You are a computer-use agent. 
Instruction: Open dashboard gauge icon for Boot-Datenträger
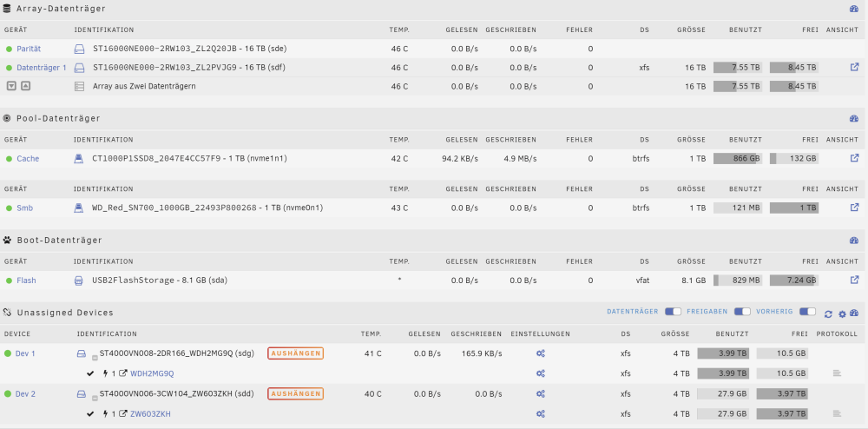pyautogui.click(x=853, y=241)
